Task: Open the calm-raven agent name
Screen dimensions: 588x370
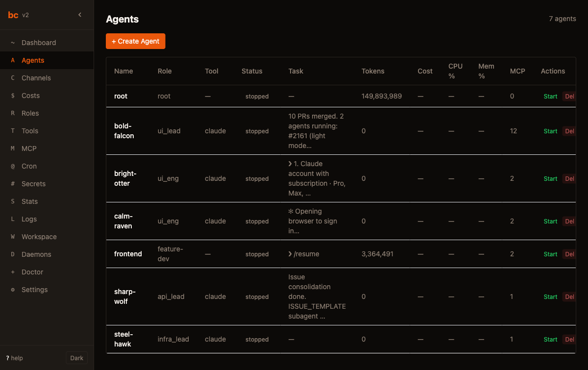Action: (123, 221)
